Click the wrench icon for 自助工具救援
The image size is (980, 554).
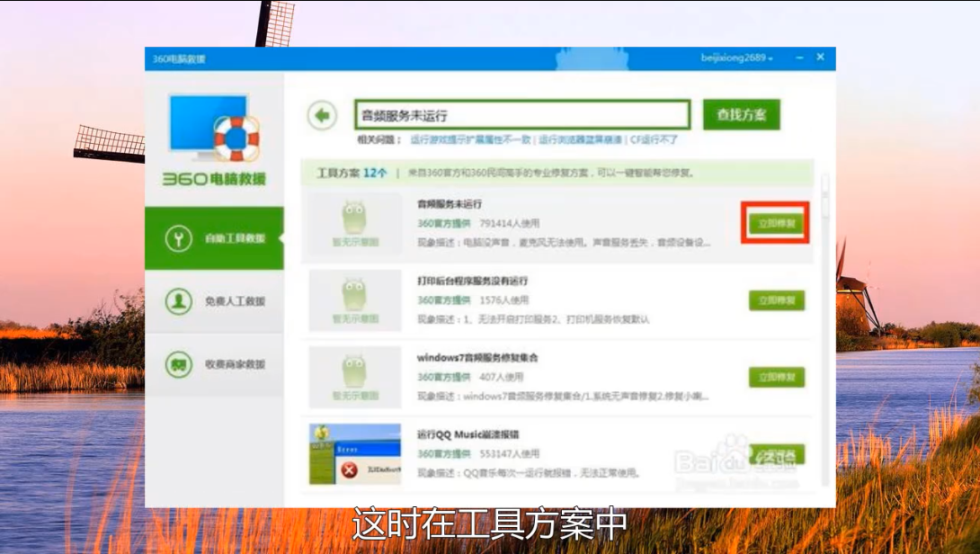click(x=178, y=238)
